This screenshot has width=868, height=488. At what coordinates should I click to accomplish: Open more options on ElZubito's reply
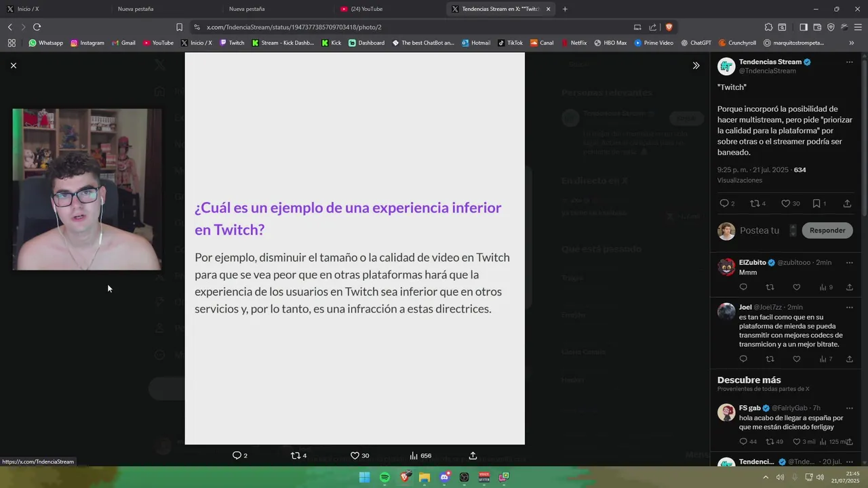[849, 263]
